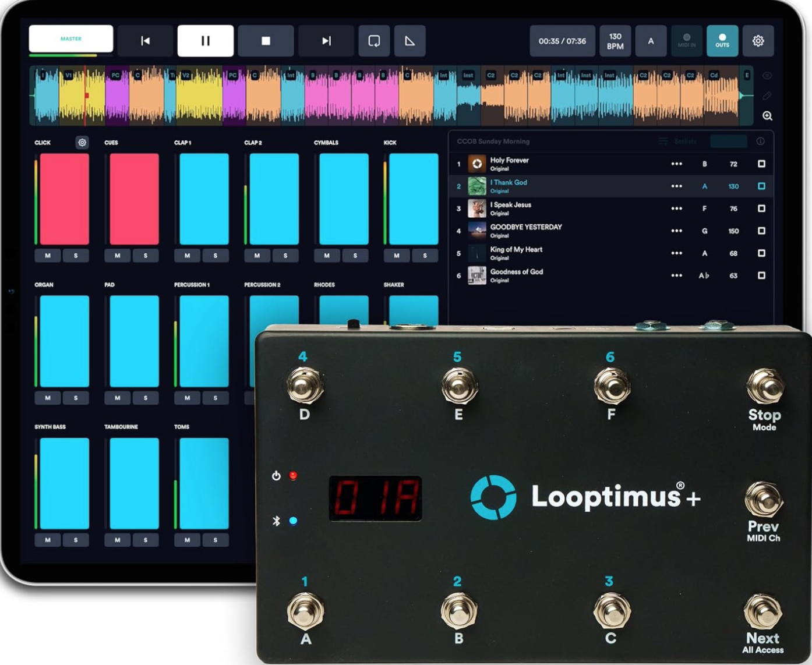812x665 pixels.
Task: Open more options for GOODBYE YESTERDAY
Action: pos(676,231)
